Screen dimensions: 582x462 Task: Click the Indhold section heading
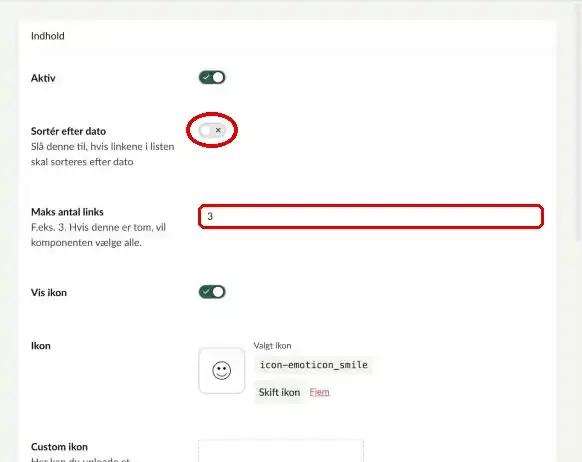[48, 36]
